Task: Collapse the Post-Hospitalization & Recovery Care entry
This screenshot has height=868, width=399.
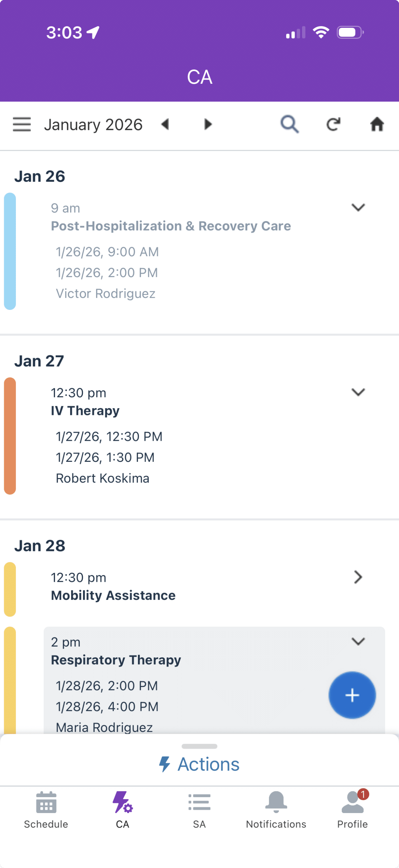Action: 358,207
